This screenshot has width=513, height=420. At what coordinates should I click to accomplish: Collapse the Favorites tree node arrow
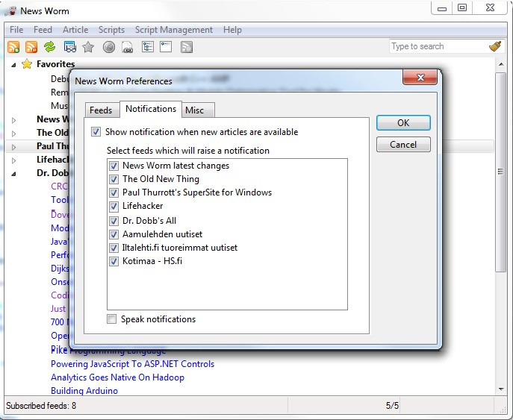(x=13, y=65)
